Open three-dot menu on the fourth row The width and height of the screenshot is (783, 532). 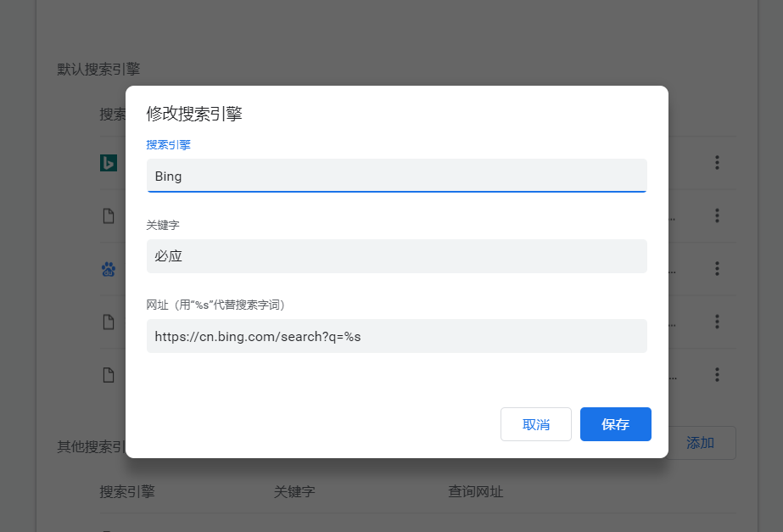point(717,322)
